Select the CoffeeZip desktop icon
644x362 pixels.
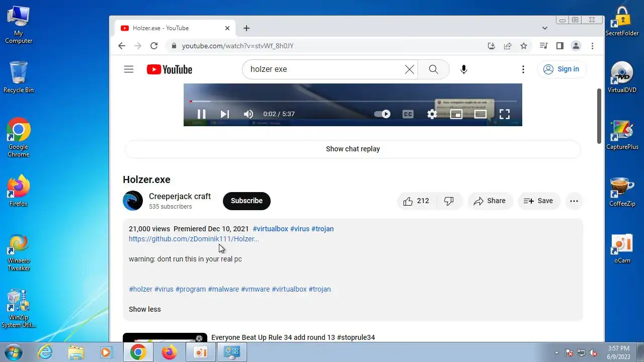pos(622,192)
